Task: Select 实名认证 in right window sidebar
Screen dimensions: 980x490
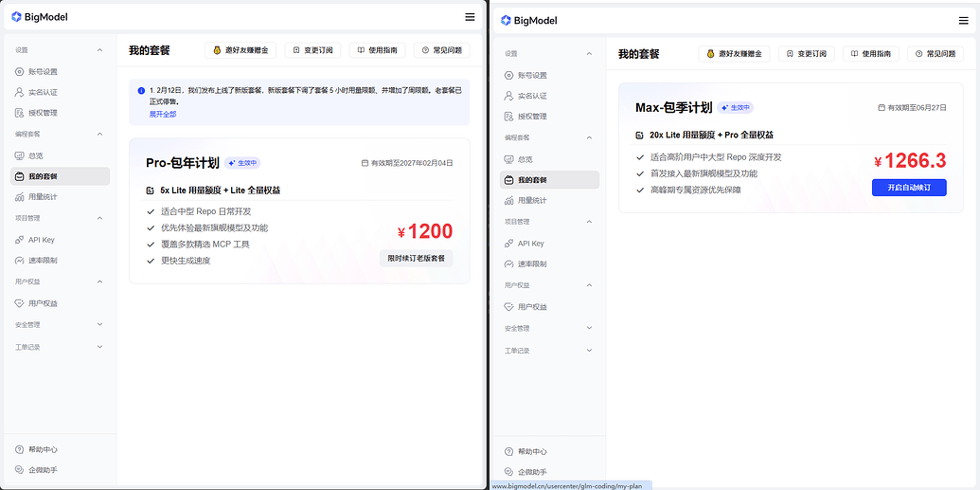Action: coord(549,96)
